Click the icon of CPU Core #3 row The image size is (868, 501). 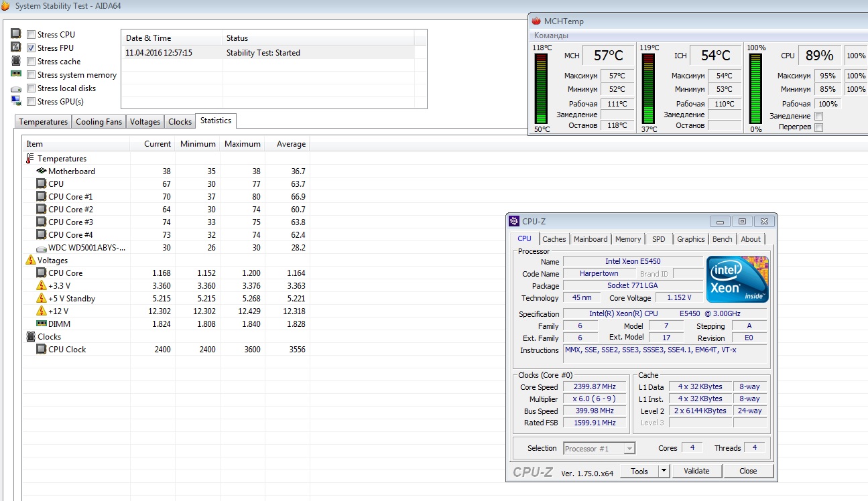click(42, 222)
